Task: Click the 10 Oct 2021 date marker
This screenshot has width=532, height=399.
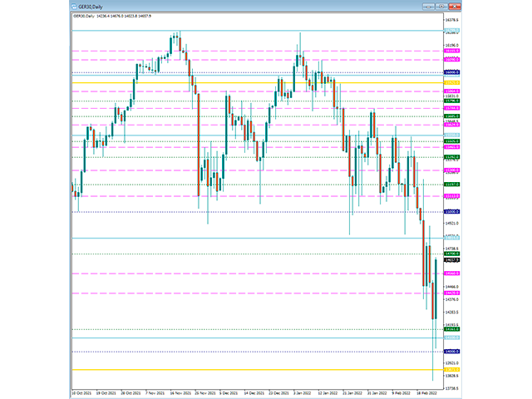Action: 81,393
